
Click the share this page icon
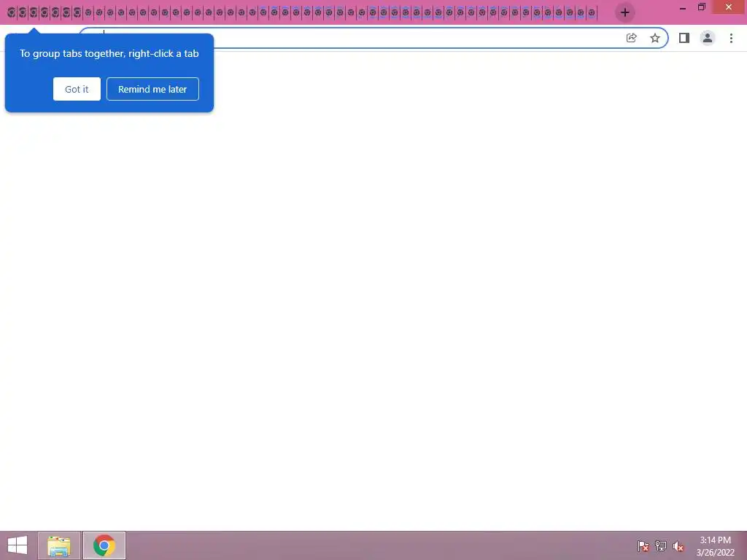(631, 38)
